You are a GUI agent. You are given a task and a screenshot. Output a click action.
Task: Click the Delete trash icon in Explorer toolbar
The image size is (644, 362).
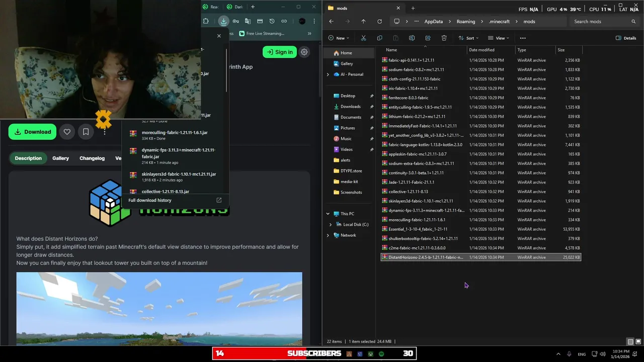[x=444, y=38]
